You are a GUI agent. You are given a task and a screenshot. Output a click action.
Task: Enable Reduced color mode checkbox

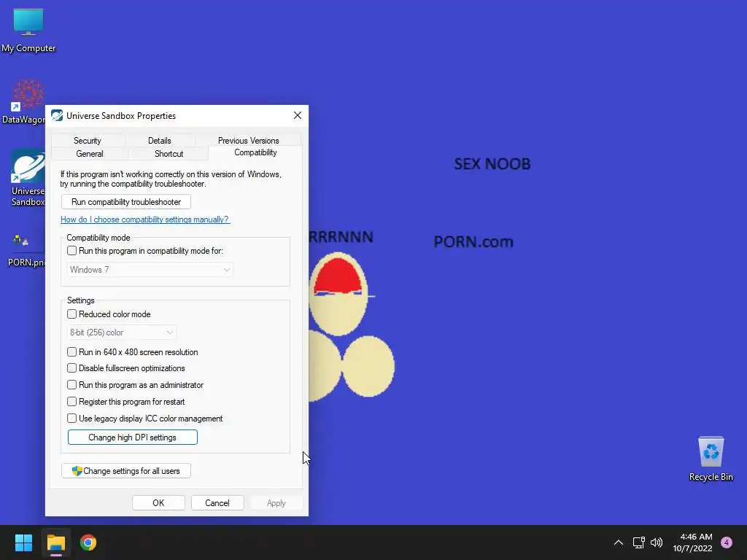pos(72,314)
